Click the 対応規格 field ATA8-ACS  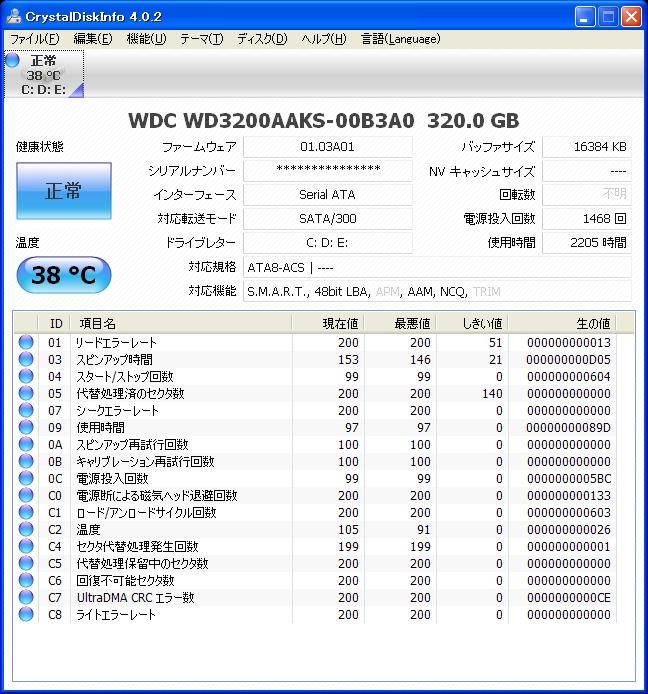(x=437, y=267)
